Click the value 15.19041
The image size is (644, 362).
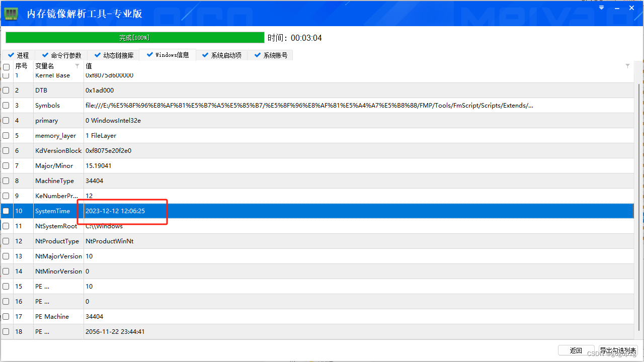click(x=99, y=166)
